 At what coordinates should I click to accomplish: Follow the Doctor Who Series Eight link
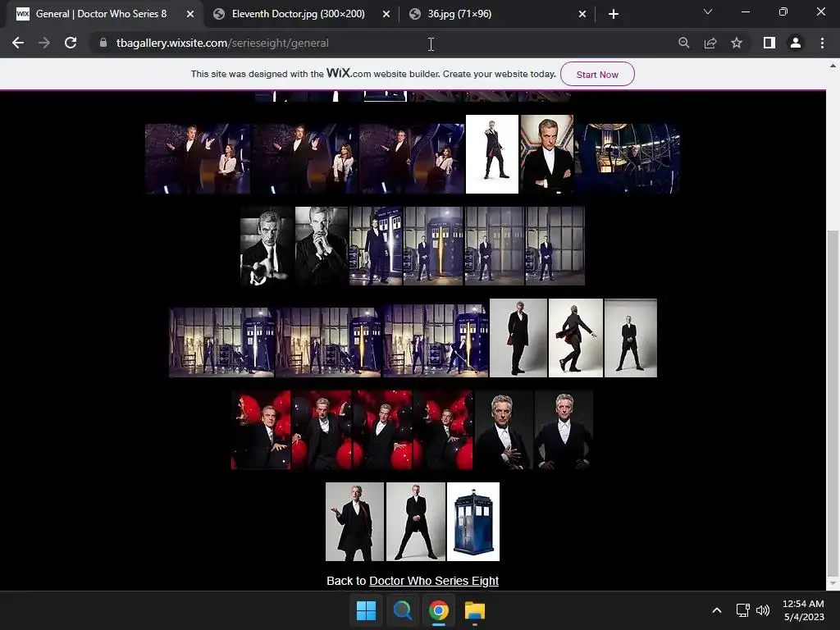(434, 581)
